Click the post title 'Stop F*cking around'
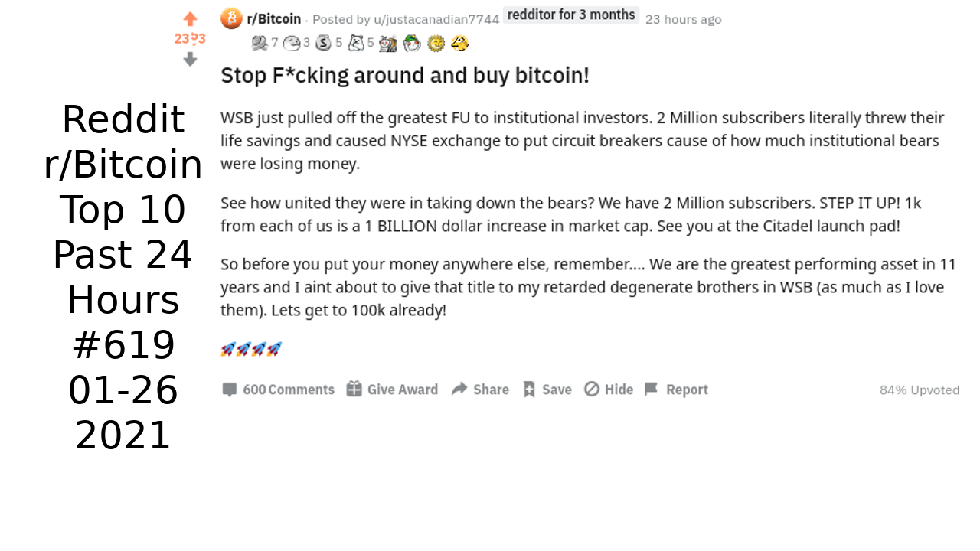980x551 pixels. (404, 76)
